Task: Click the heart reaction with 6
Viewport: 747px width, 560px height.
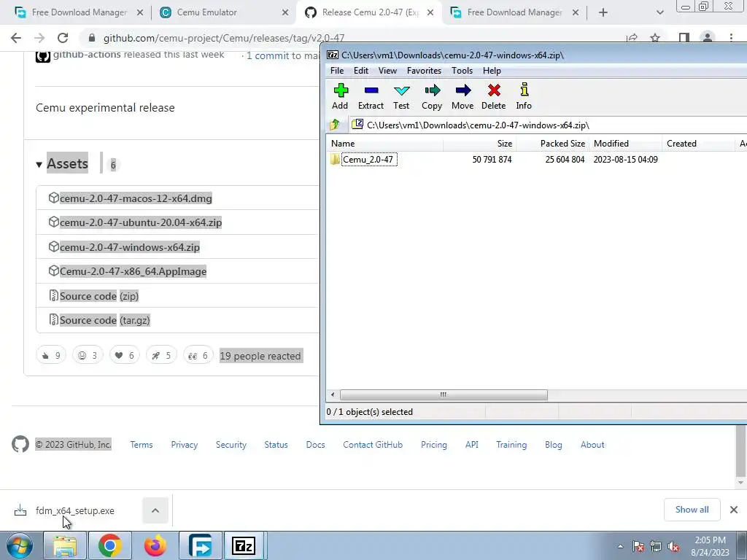Action: [124, 355]
